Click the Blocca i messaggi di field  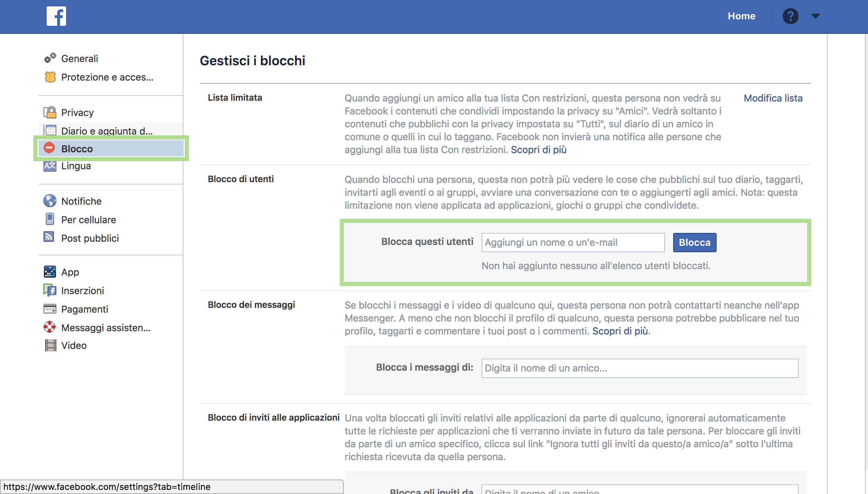coord(639,368)
